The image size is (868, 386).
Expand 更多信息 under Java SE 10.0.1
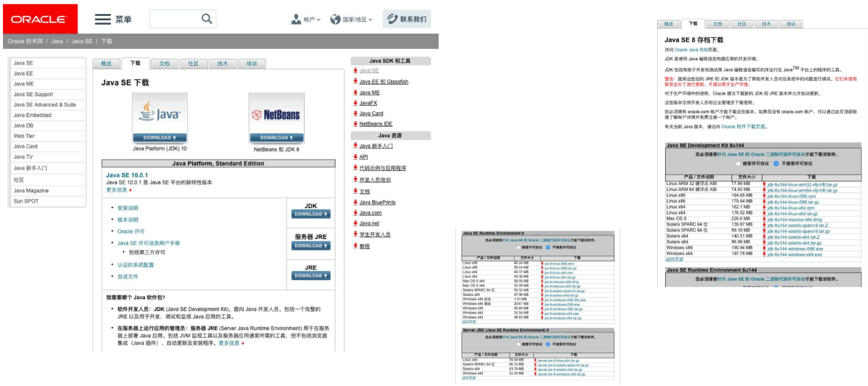[119, 190]
